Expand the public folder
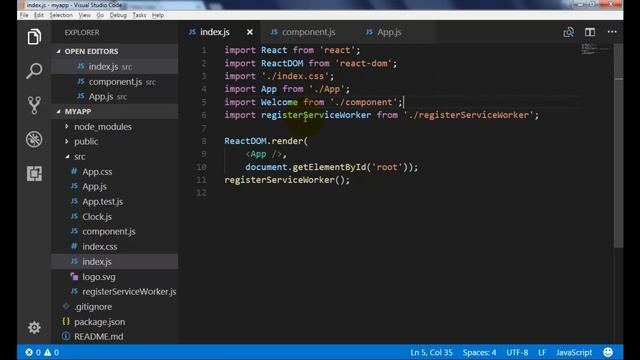This screenshot has width=640, height=360. tap(115, 142)
